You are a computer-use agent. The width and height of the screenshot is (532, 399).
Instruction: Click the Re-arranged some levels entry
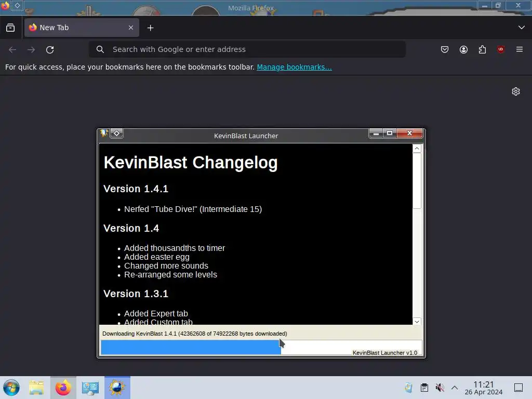tap(170, 274)
